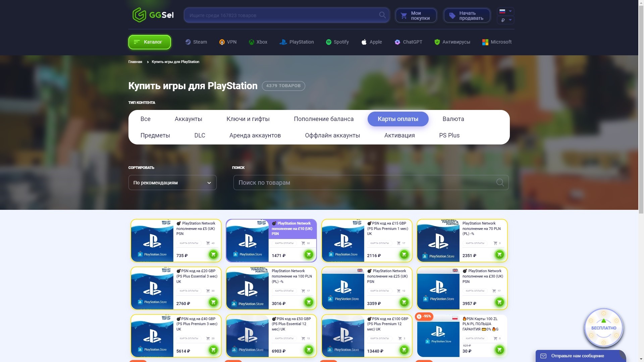
Task: Select the Предметы filter
Action: [155, 135]
